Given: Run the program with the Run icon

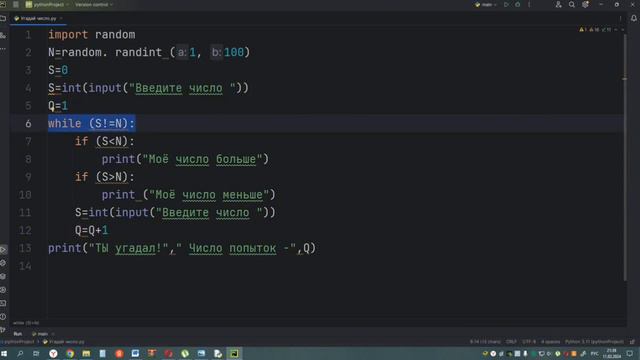Looking at the screenshot, I should (507, 4).
